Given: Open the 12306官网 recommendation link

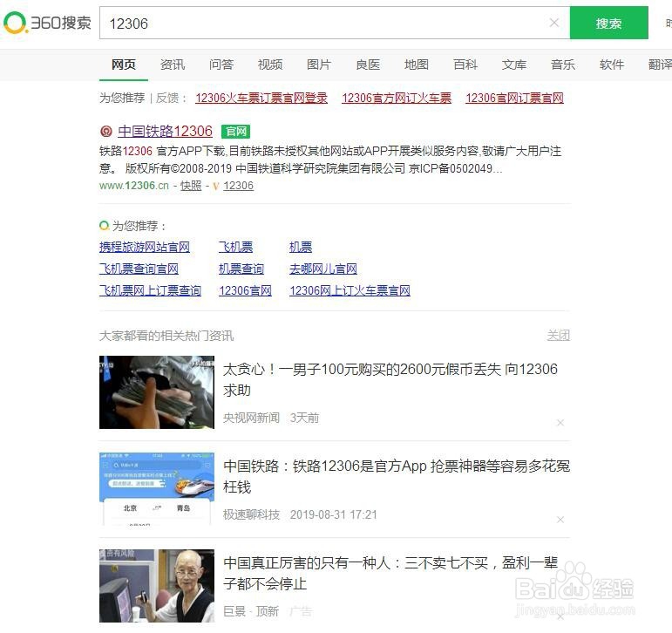Looking at the screenshot, I should click(x=245, y=290).
